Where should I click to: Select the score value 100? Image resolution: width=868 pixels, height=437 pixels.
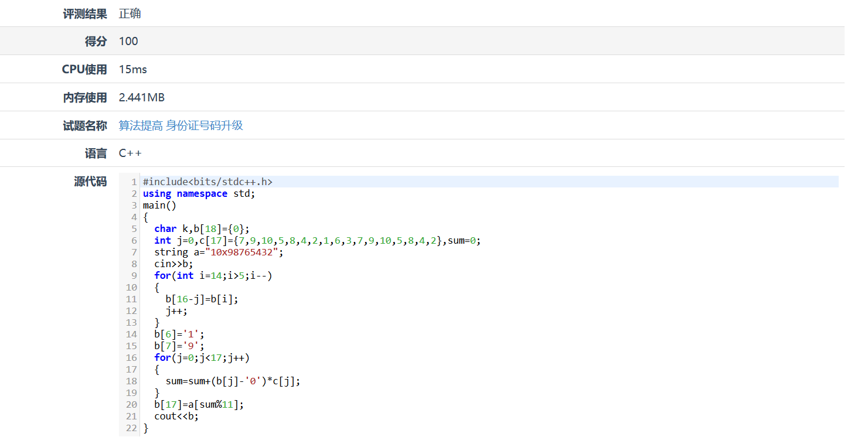click(128, 41)
